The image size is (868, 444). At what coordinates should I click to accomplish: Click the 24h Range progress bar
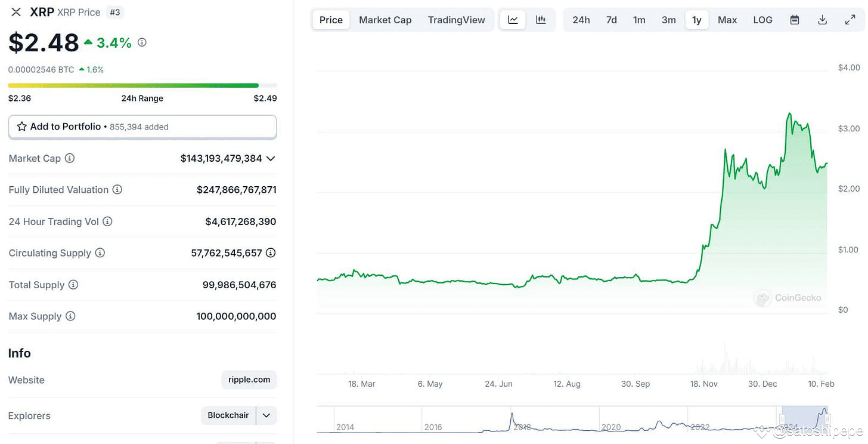pyautogui.click(x=142, y=85)
